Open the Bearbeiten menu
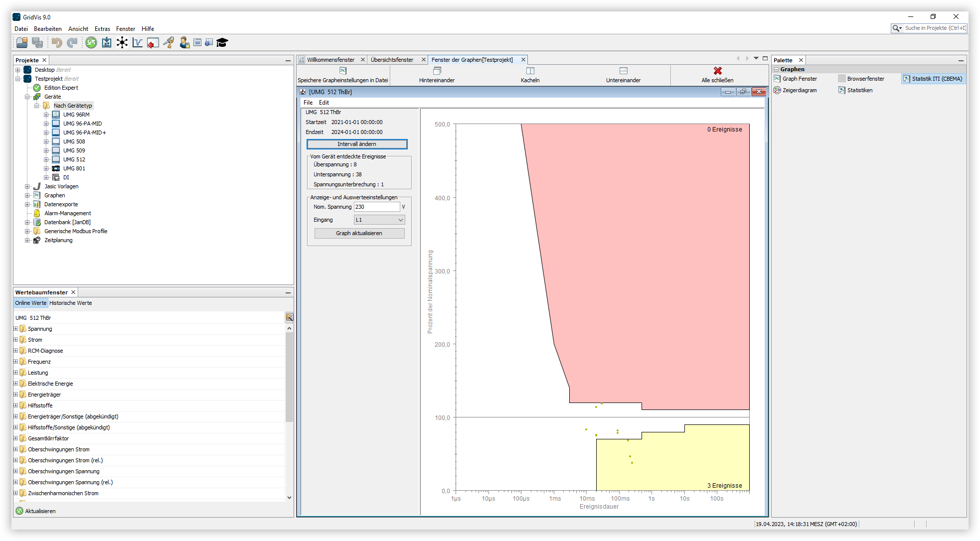Image resolution: width=980 pixels, height=541 pixels. click(x=48, y=29)
